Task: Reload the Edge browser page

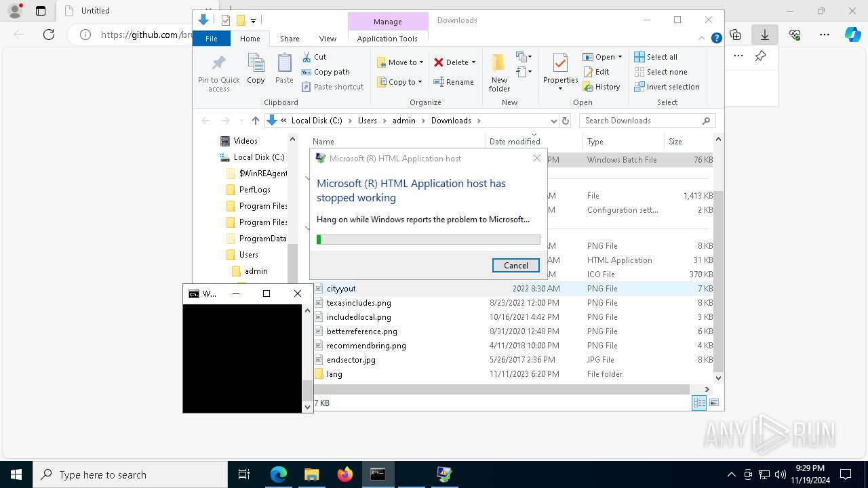Action: click(x=49, y=35)
